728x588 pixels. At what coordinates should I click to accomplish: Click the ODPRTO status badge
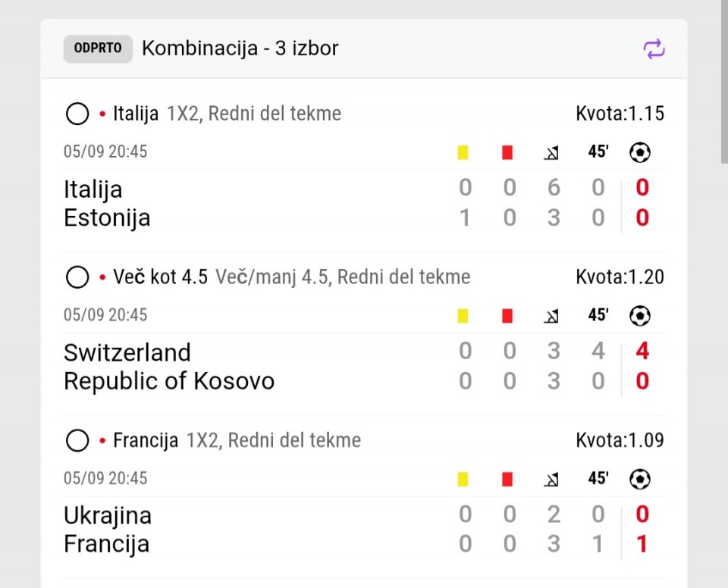coord(98,48)
